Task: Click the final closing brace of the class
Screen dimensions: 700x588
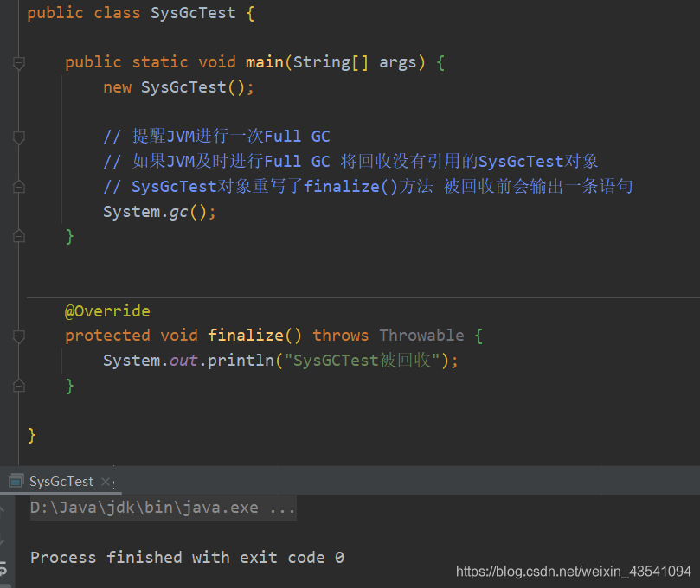Action: click(x=32, y=435)
